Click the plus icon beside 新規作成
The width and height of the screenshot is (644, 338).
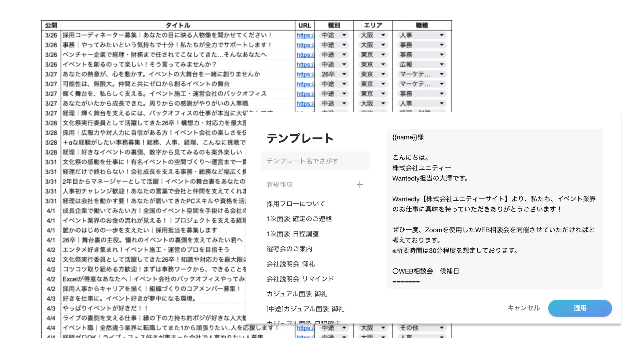tap(360, 184)
